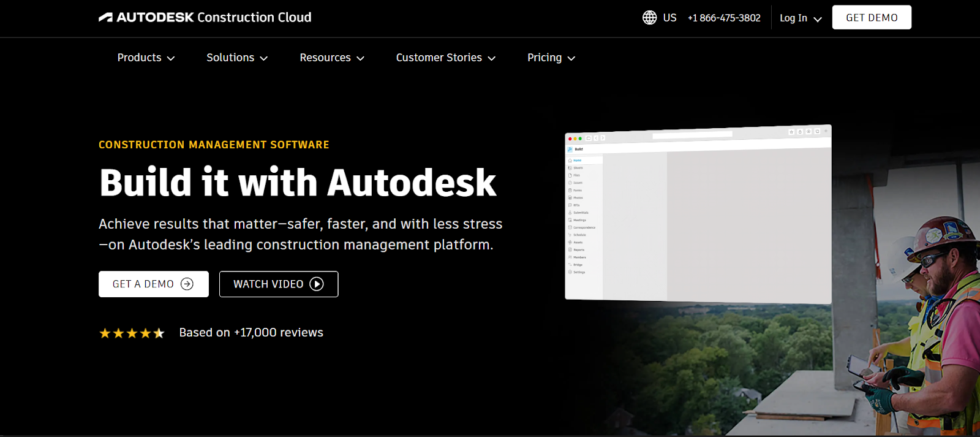Expand the Customer Stories menu
The image size is (980, 437).
point(446,58)
